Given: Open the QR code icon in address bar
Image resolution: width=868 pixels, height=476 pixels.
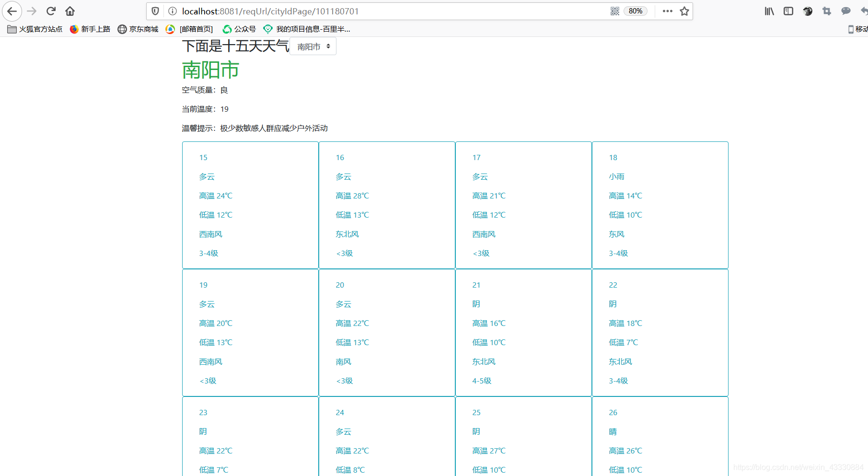Looking at the screenshot, I should click(x=615, y=11).
